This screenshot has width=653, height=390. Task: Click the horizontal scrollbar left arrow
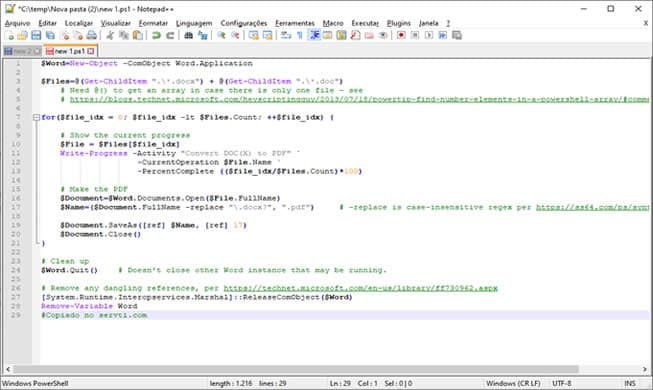(x=7, y=369)
